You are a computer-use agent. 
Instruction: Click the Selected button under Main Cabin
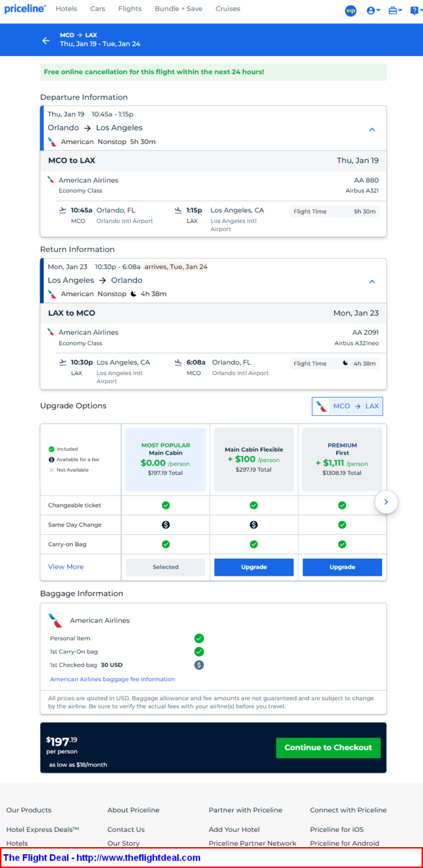point(165,567)
